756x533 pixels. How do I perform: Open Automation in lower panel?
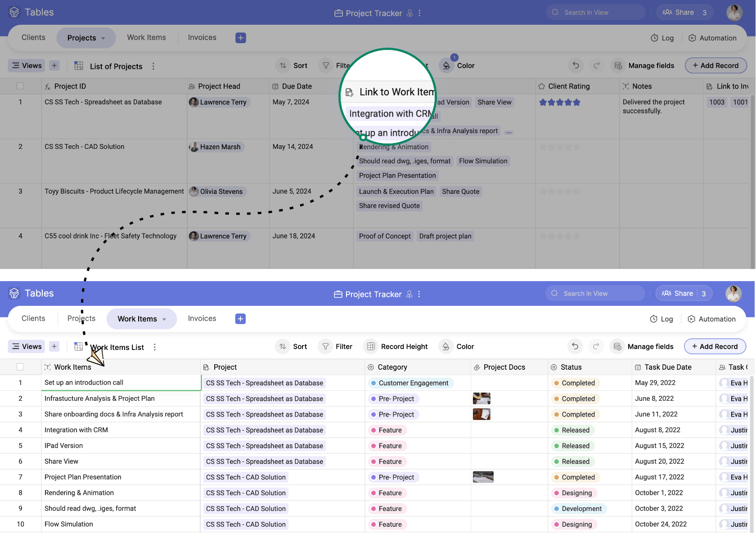click(711, 319)
